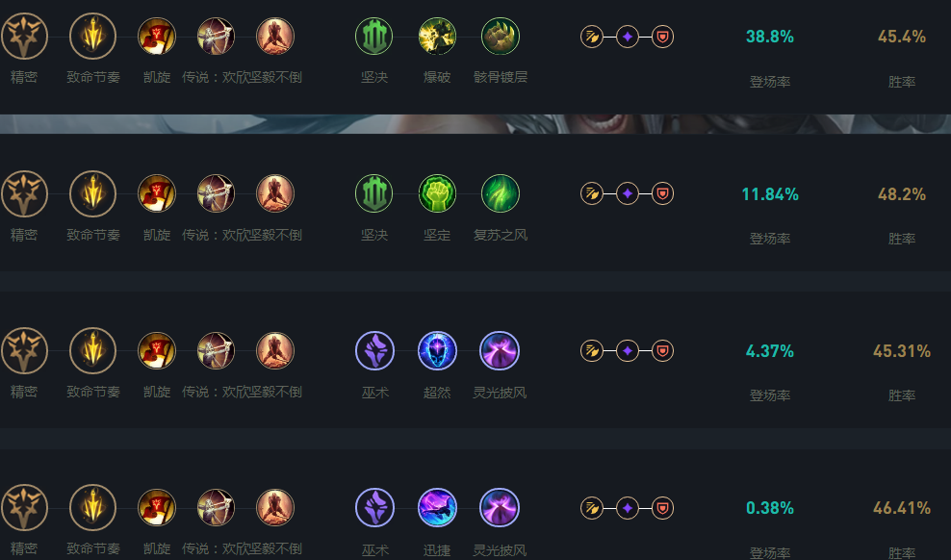Screen dimensions: 951x560
Task: Select the 迅捷 rune in the last row
Action: [x=437, y=508]
